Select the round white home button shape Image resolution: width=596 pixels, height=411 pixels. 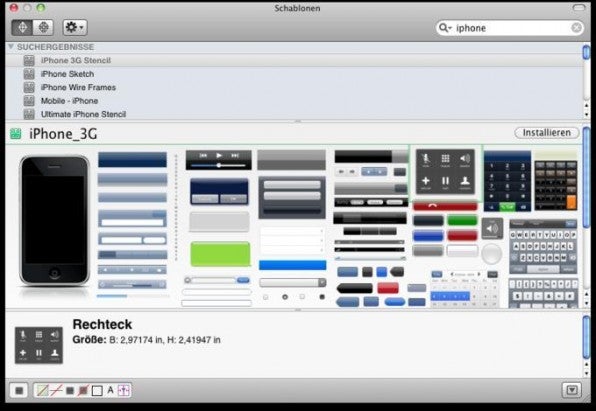(492, 254)
